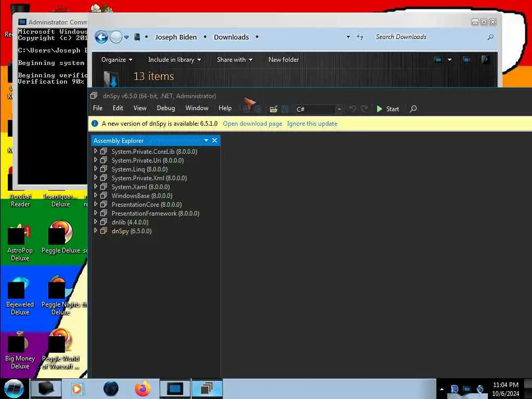Select PresentationFramework (8.0.0.0) in tree

[155, 214]
